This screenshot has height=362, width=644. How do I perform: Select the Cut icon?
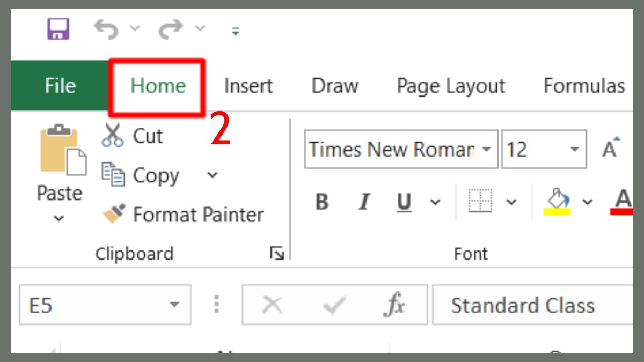(113, 135)
